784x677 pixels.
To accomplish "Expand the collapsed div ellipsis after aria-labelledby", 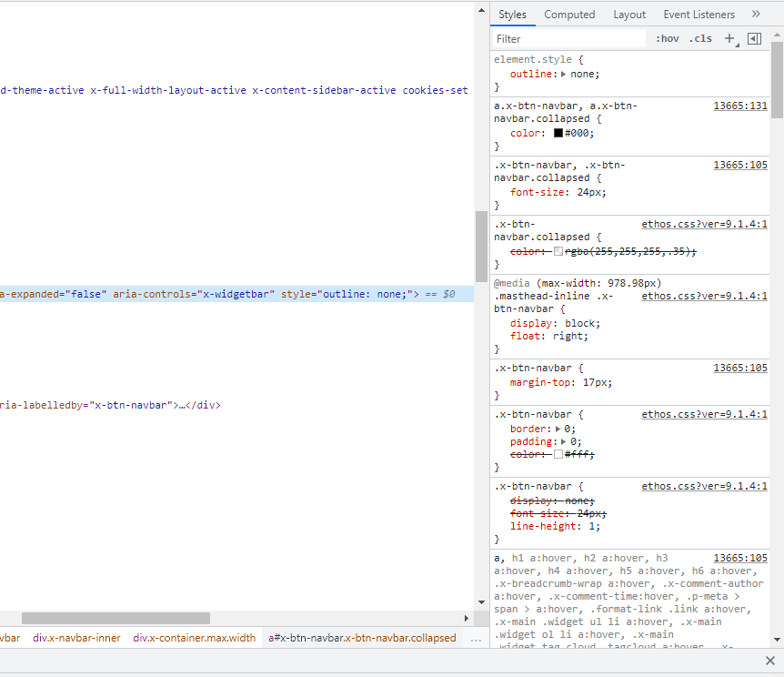I will [183, 405].
